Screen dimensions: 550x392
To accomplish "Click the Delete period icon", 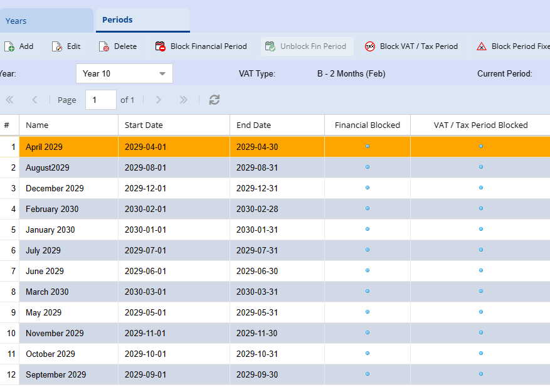I will click(103, 46).
